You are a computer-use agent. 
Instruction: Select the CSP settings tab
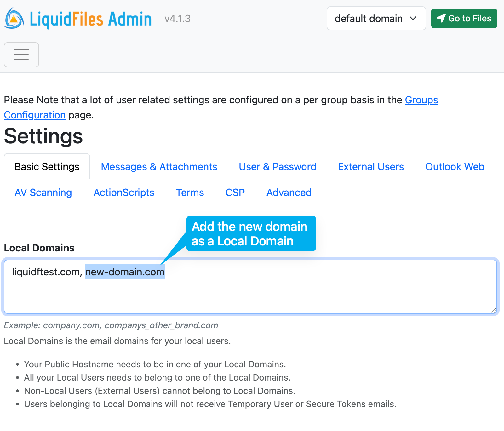[x=235, y=192]
